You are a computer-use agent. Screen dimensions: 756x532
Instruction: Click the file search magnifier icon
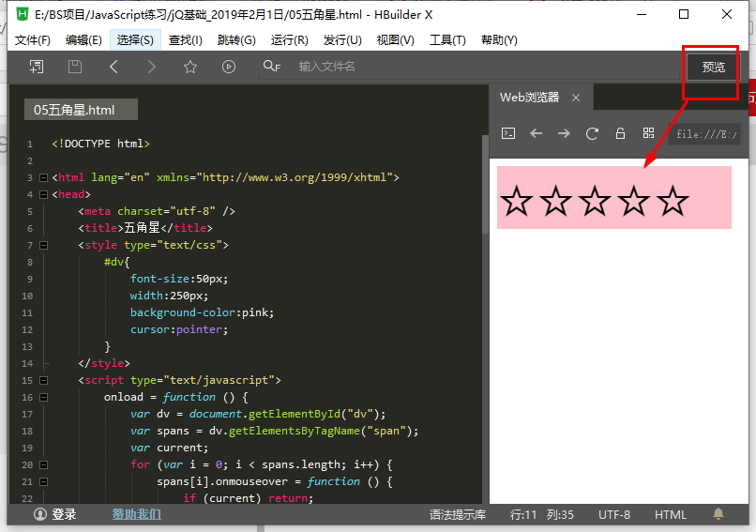pos(271,66)
